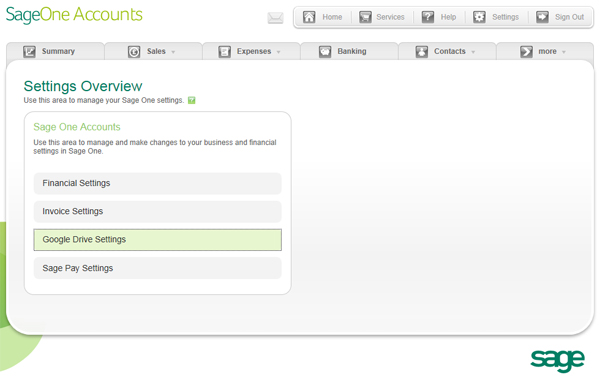600x380 pixels.
Task: Click the Help question mark icon
Action: coord(427,17)
